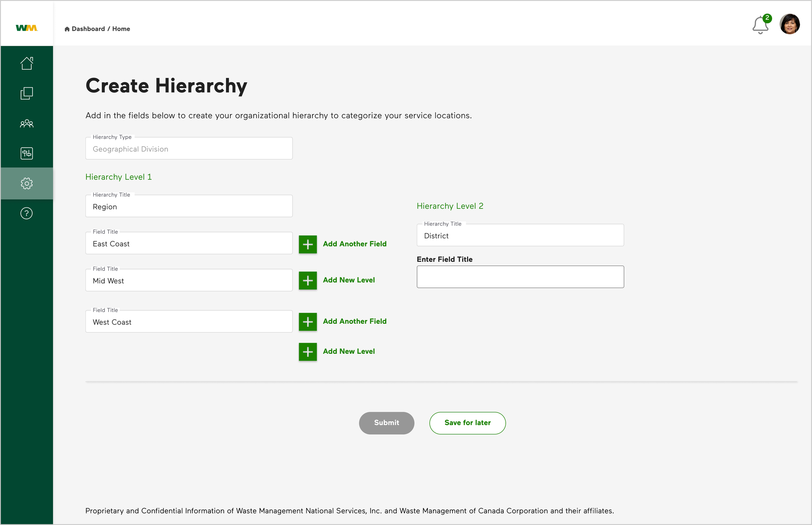
Task: Open notifications bell with 2 badge
Action: 760,25
